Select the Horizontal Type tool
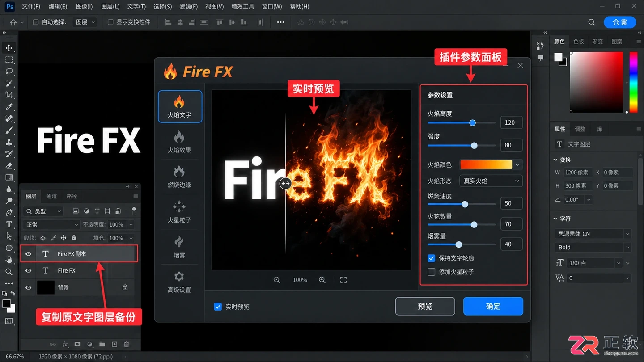The width and height of the screenshot is (644, 362). click(x=9, y=224)
